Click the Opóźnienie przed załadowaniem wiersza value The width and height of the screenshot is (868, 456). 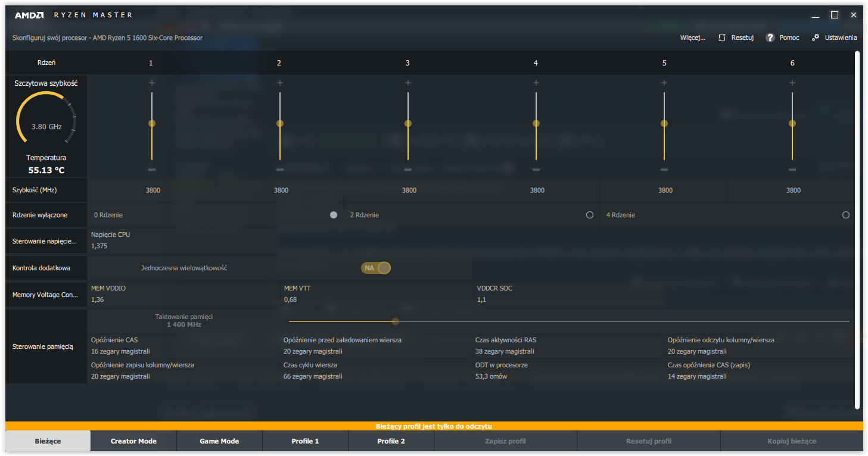click(313, 351)
